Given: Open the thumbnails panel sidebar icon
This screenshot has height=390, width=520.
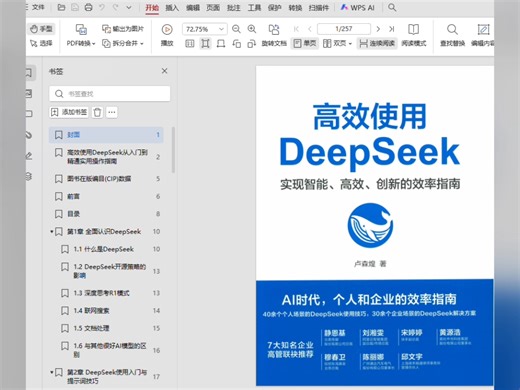Looking at the screenshot, I should coord(29,93).
